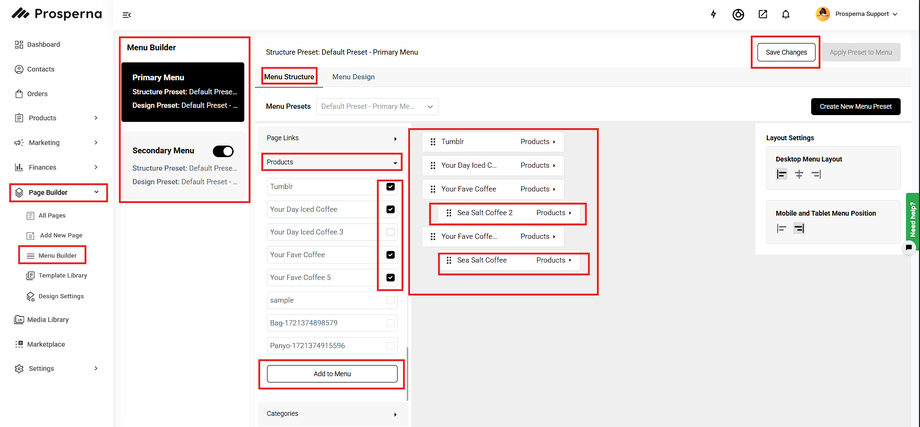Collapse the sidebar with the hamburger icon
Viewport: 920px width, 427px height.
click(126, 15)
